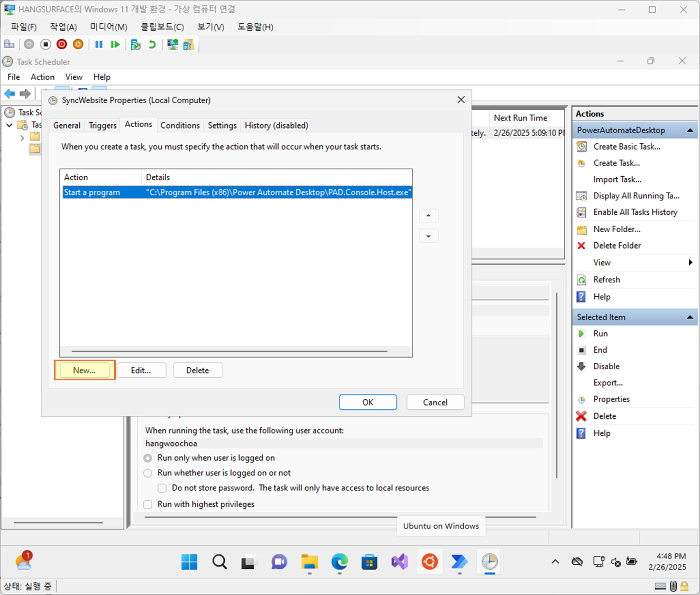
Task: Click the green Reset VM icon
Action: 115,44
